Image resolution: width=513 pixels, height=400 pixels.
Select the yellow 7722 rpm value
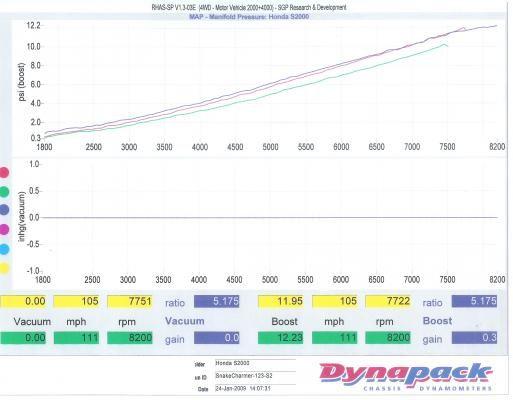coord(388,301)
